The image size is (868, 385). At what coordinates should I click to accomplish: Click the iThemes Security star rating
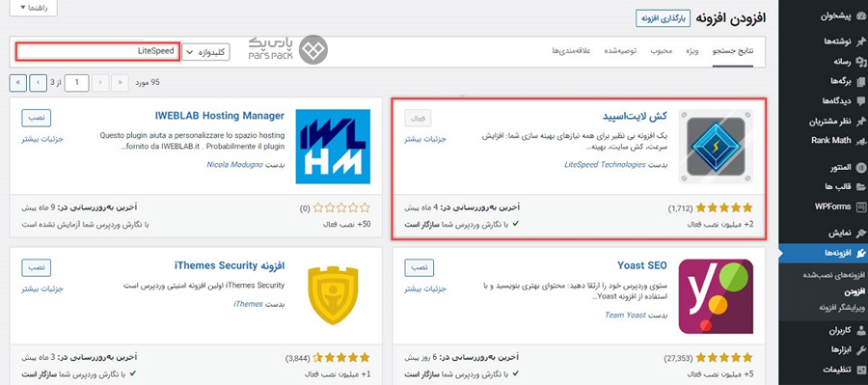341,358
